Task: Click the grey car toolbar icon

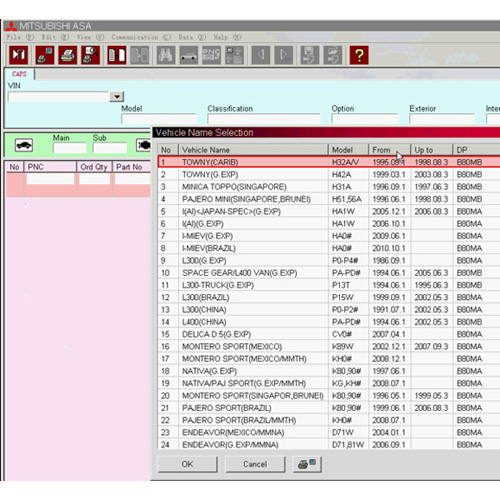Action: pos(188,55)
